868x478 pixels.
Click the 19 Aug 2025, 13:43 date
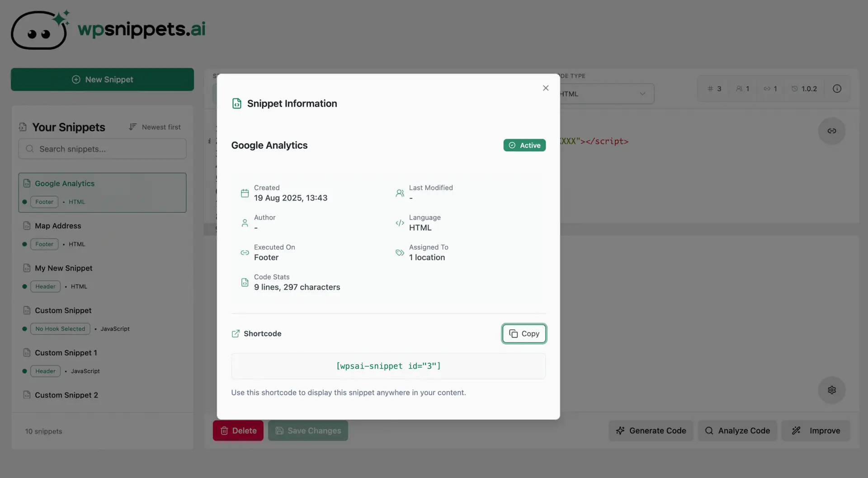coord(291,198)
